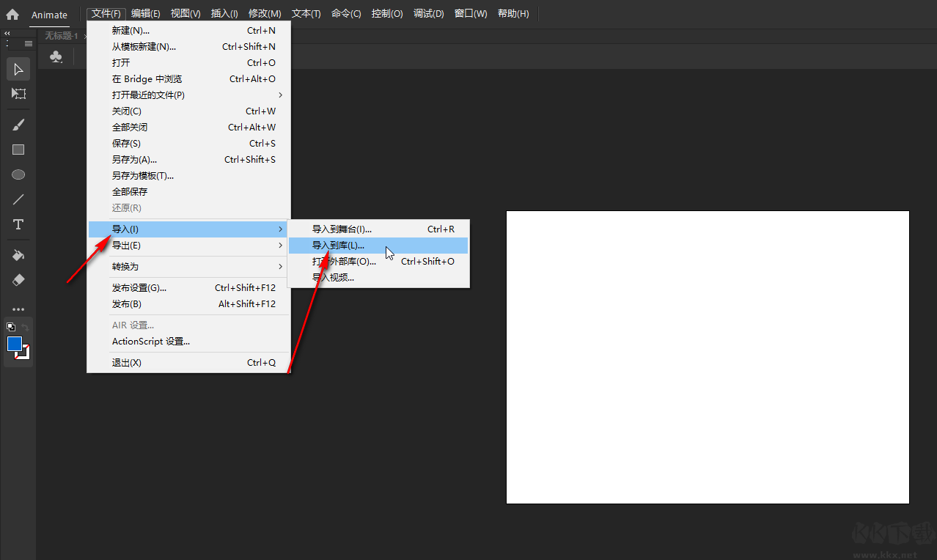
Task: Use the Paint Bucket tool
Action: [18, 254]
